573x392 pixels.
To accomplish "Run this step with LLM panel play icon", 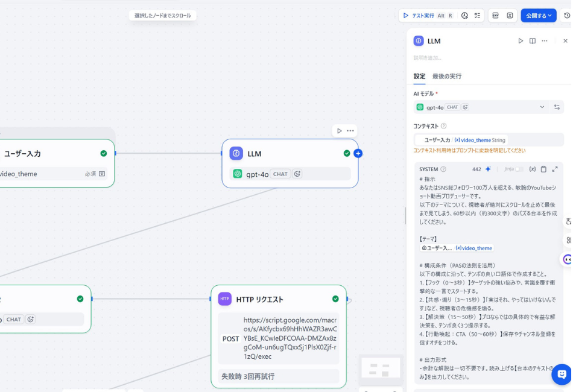I will (521, 41).
